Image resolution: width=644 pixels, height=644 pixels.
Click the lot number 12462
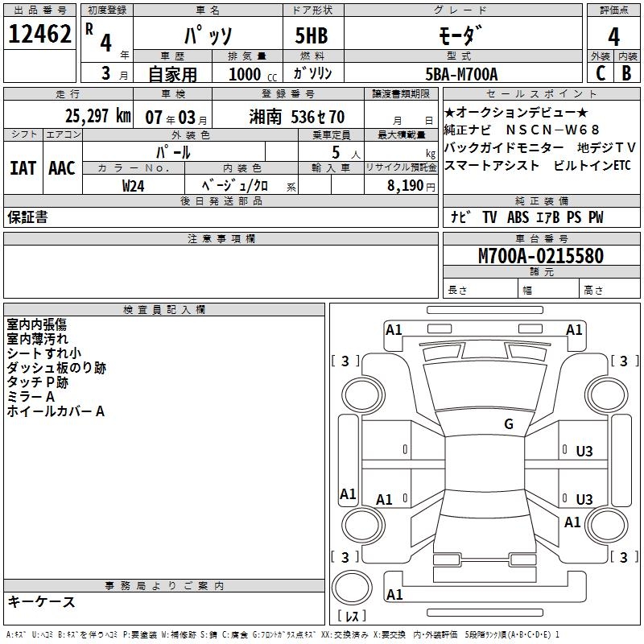[39, 34]
